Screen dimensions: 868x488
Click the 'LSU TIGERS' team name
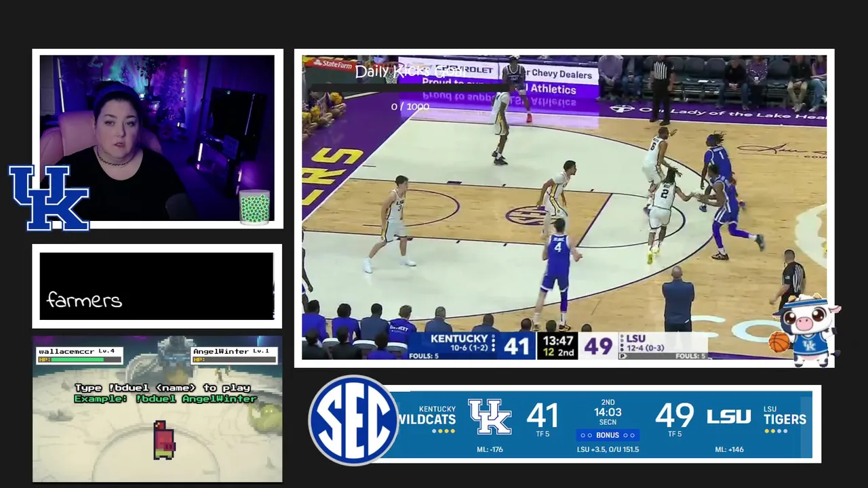(x=785, y=415)
